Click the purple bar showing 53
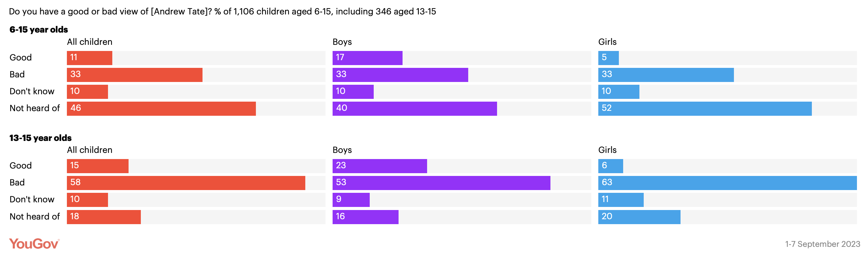 [441, 183]
